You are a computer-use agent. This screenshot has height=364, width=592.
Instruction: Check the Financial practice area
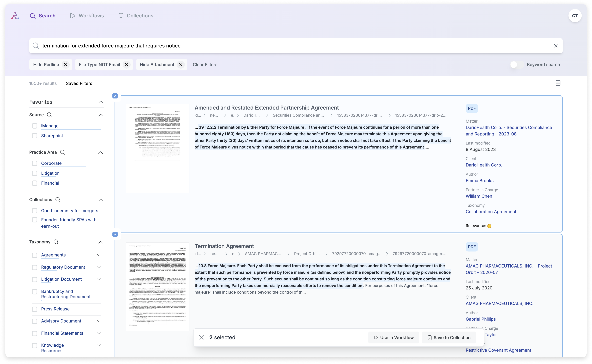point(34,183)
